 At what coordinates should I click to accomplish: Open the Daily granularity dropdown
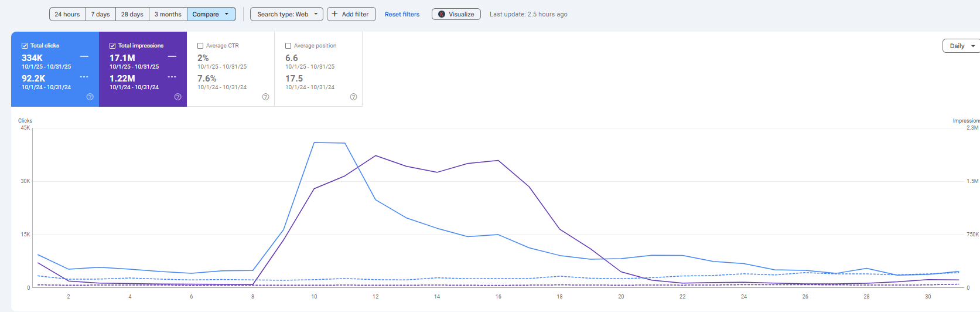click(x=962, y=46)
